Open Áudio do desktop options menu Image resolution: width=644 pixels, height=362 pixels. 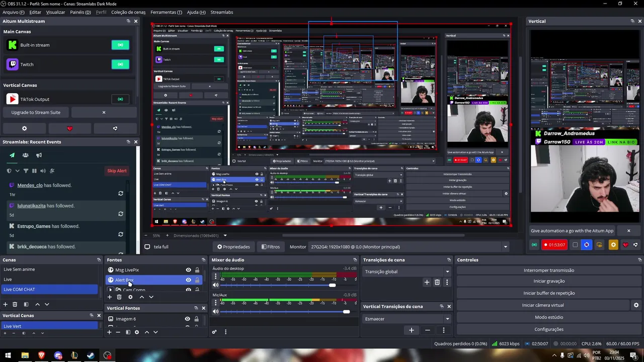point(215,277)
